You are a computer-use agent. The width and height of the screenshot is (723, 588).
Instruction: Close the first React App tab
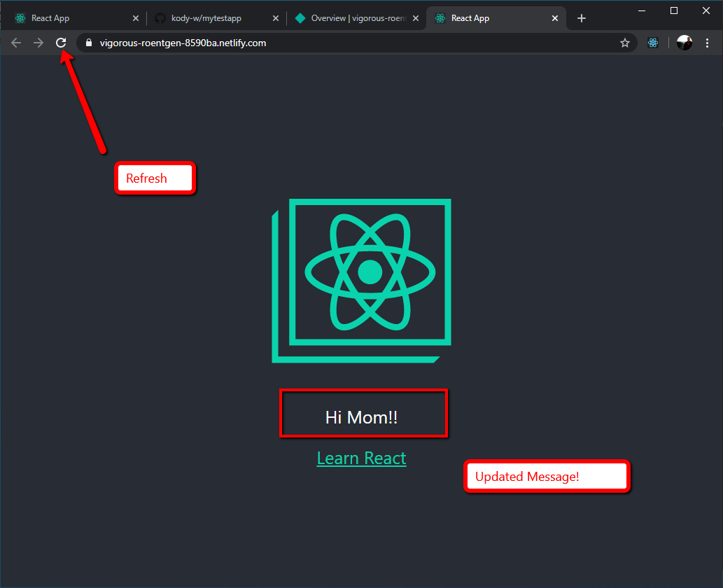click(136, 18)
